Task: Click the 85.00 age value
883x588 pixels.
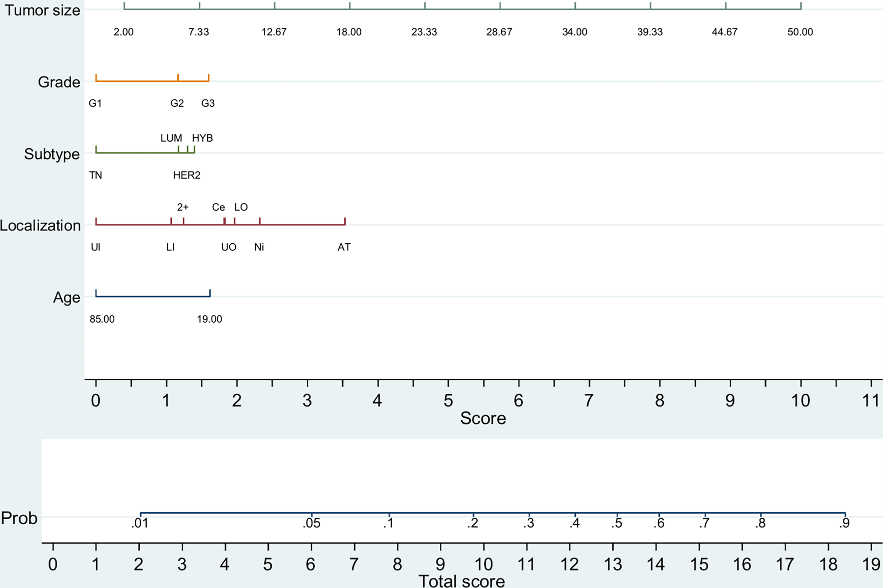Action: pyautogui.click(x=102, y=319)
